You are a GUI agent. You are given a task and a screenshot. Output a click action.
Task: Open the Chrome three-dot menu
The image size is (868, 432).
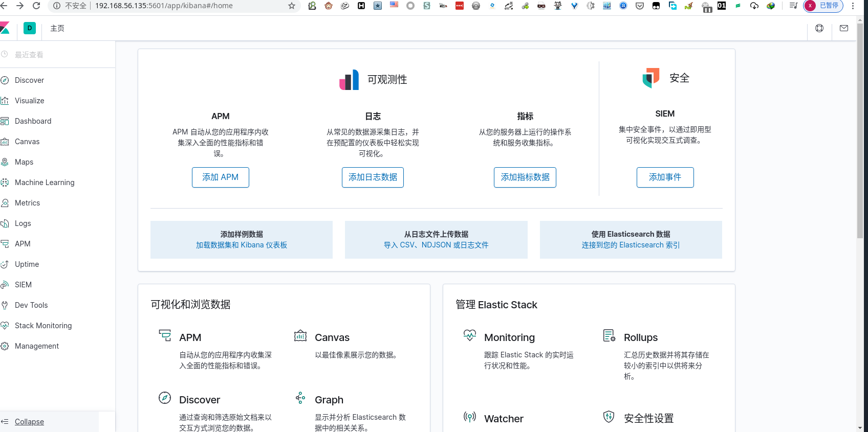pos(853,6)
